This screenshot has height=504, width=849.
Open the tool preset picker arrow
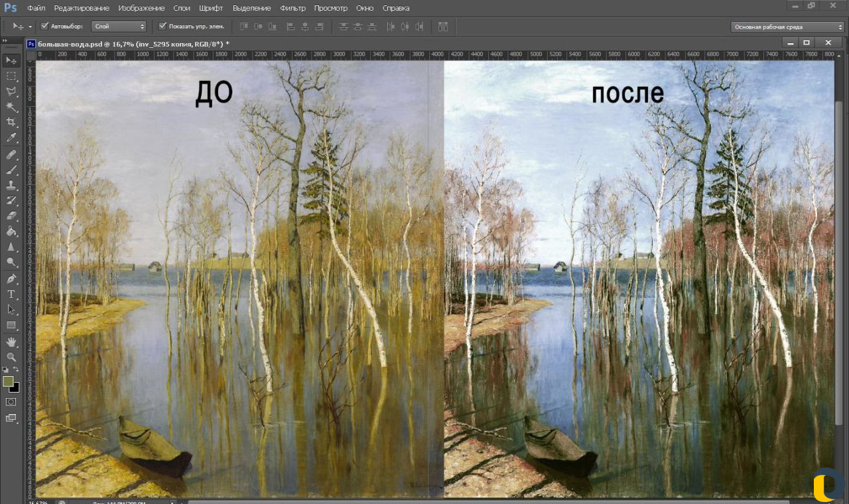click(x=30, y=27)
